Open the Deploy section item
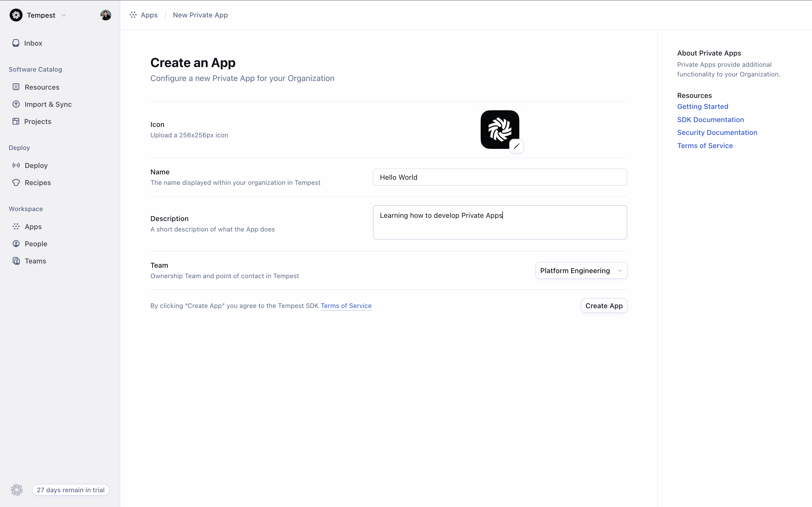 pos(36,165)
